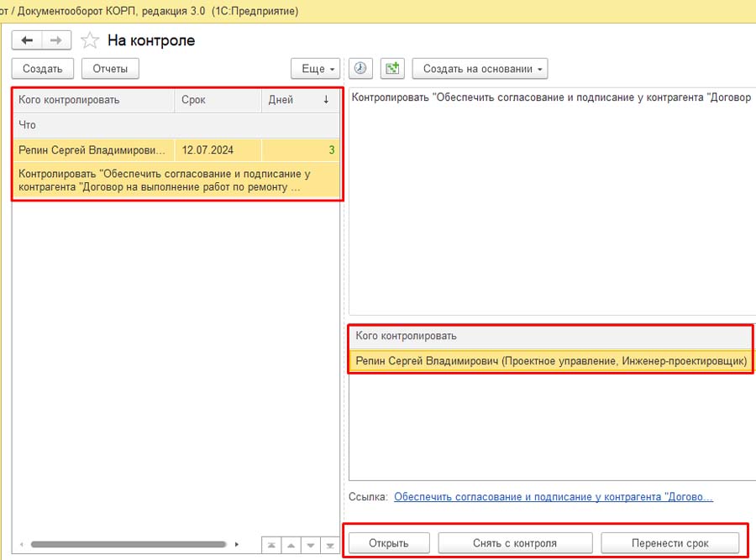Select Репин Сергей Владимирович (Проектное управление) row
The width and height of the screenshot is (756, 560).
click(550, 361)
